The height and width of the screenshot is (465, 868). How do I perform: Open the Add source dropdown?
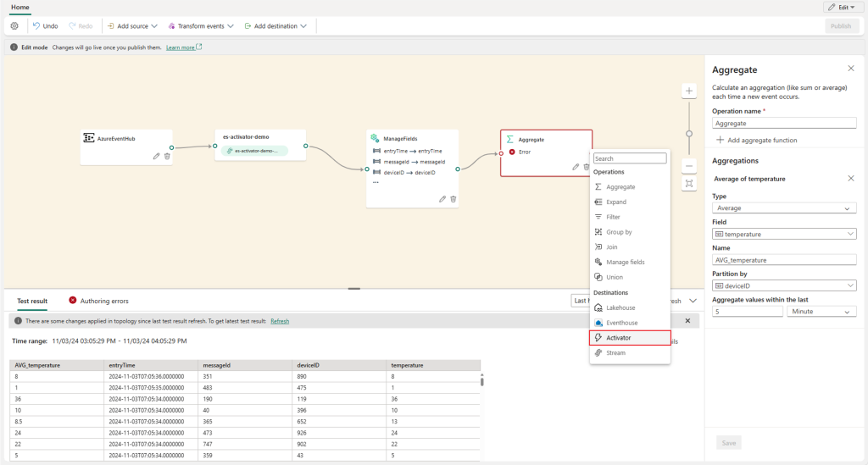pyautogui.click(x=132, y=26)
